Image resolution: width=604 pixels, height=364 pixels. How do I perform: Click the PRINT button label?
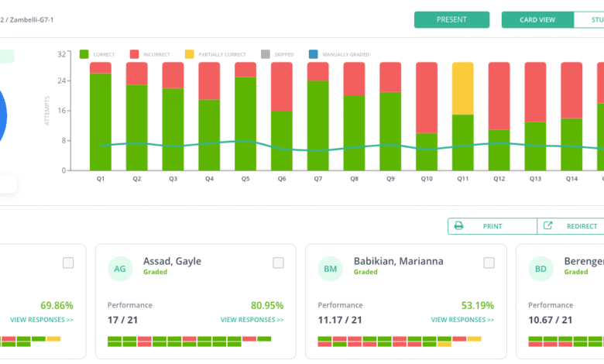click(492, 226)
